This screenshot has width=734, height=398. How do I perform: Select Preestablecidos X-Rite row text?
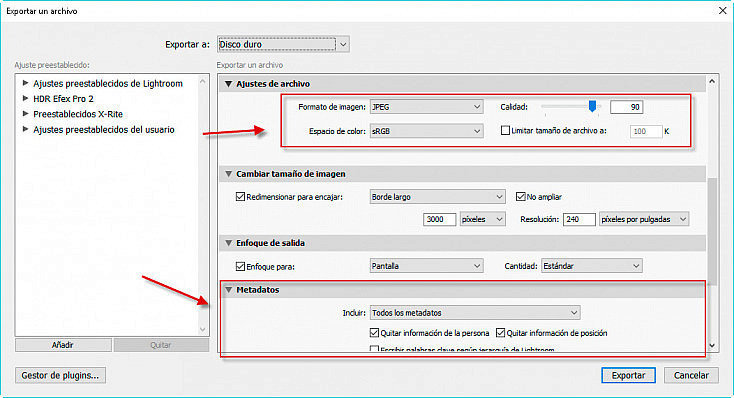point(78,114)
